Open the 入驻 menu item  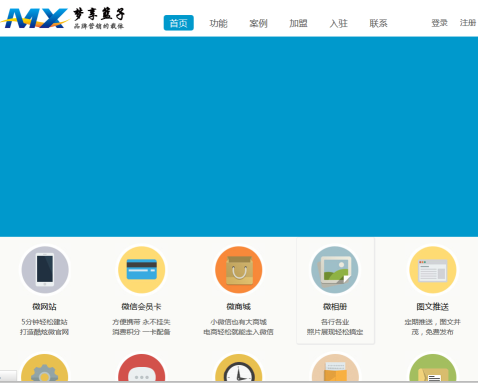pyautogui.click(x=339, y=23)
